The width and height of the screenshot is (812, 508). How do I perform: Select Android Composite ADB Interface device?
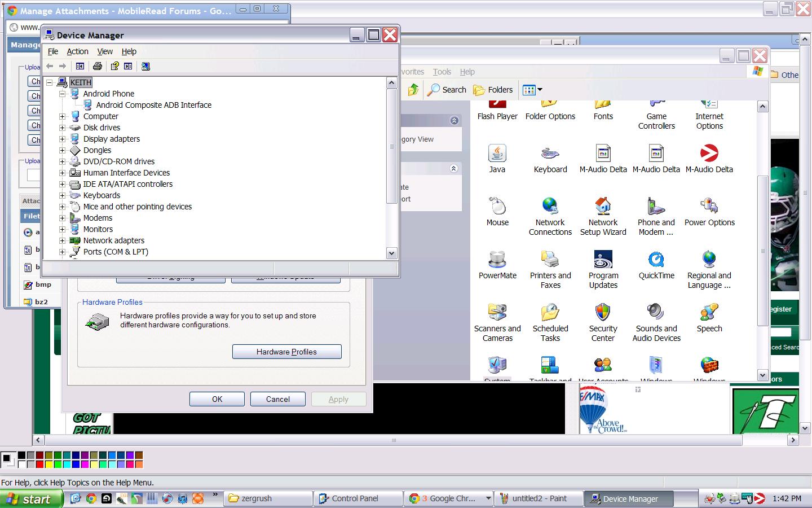tap(153, 105)
